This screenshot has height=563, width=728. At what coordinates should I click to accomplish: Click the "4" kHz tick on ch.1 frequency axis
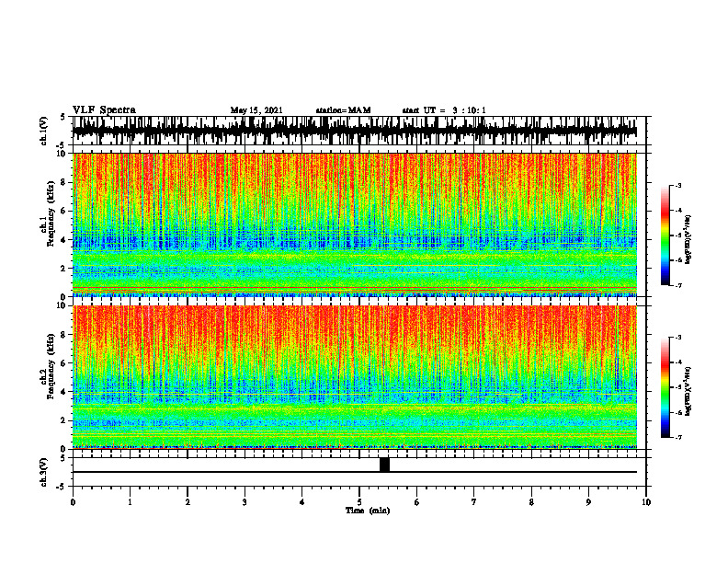[64, 240]
